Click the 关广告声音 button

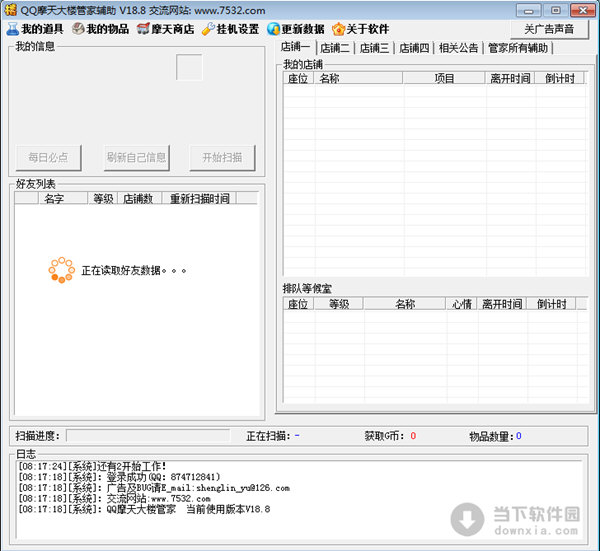[x=549, y=29]
